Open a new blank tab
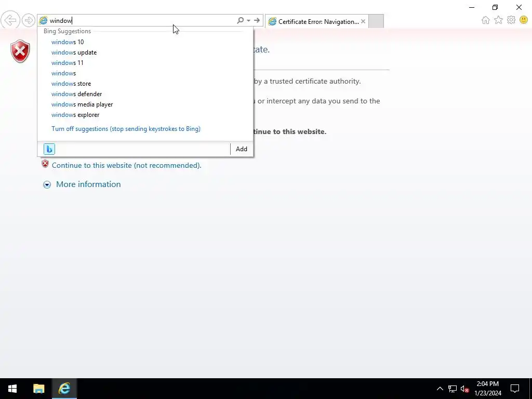The height and width of the screenshot is (399, 532). point(376,21)
